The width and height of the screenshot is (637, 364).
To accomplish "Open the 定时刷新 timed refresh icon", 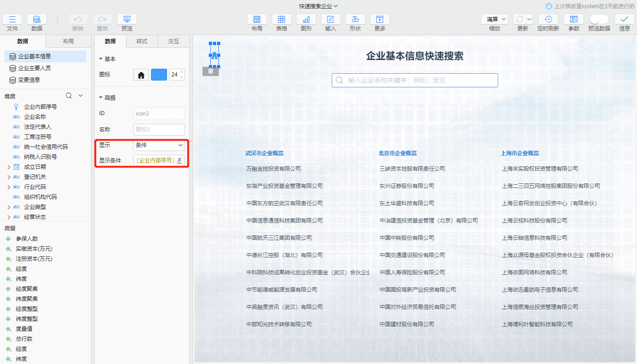I will coord(548,19).
